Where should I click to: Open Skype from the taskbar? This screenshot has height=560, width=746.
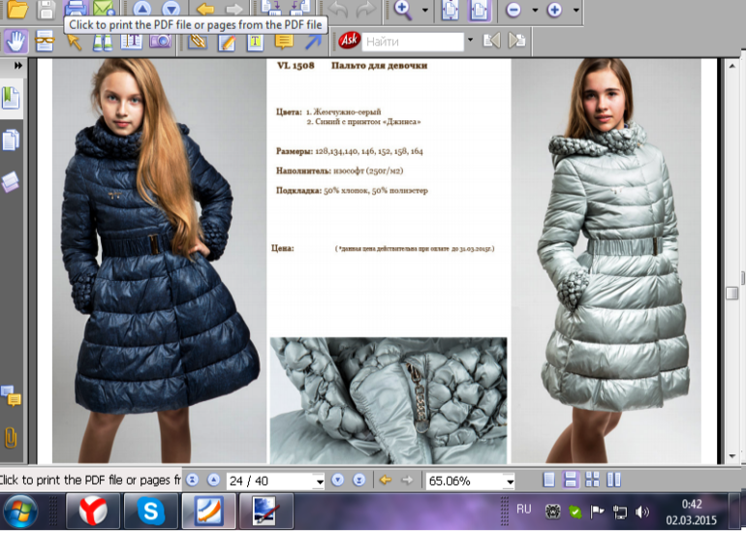[x=151, y=511]
